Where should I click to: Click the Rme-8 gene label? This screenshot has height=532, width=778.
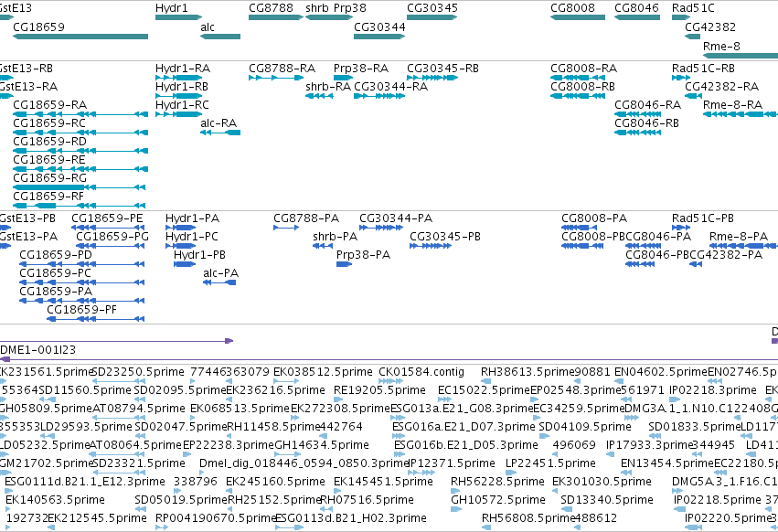click(x=721, y=46)
